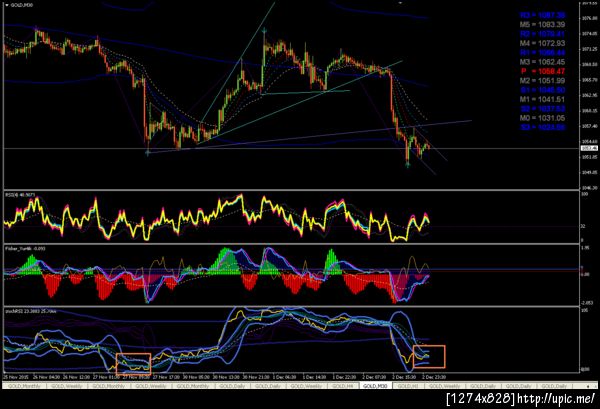
Task: Open the GOLD,M30 chart title dropdown triangle
Action: [7, 5]
